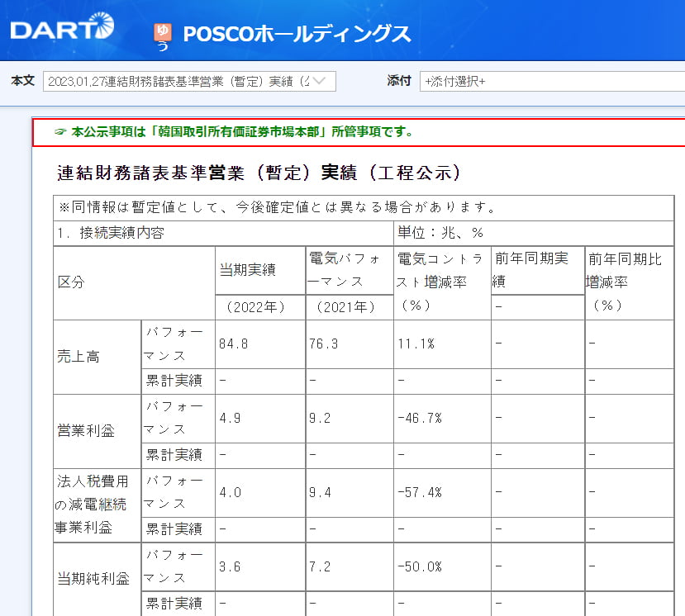
Task: Click the operating profit value 9.2
Action: [x=320, y=418]
